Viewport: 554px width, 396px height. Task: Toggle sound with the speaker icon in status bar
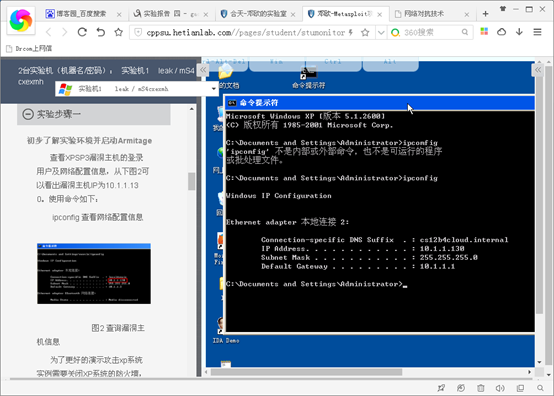(x=500, y=388)
